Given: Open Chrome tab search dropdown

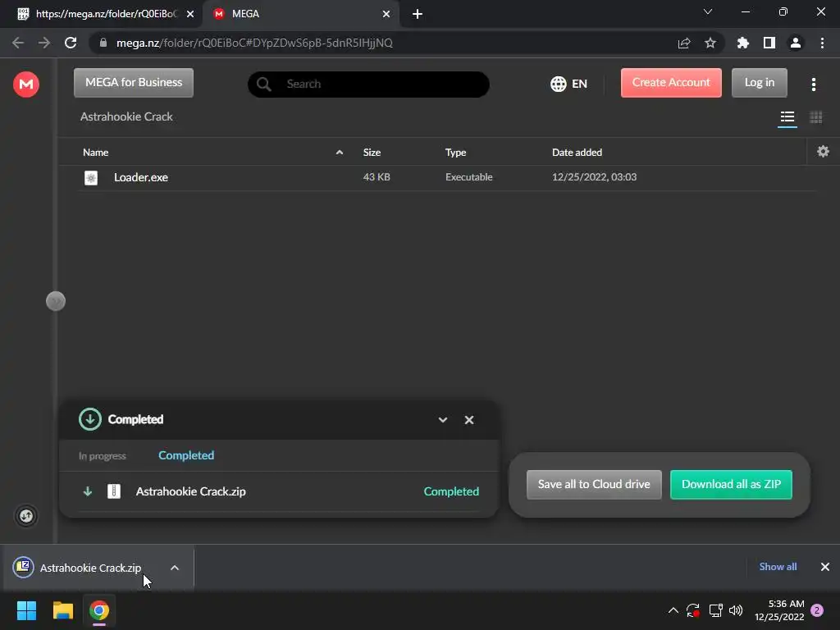Looking at the screenshot, I should coord(708,12).
